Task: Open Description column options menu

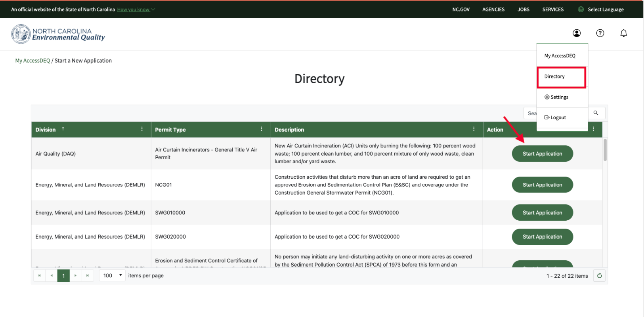Action: pos(474,129)
